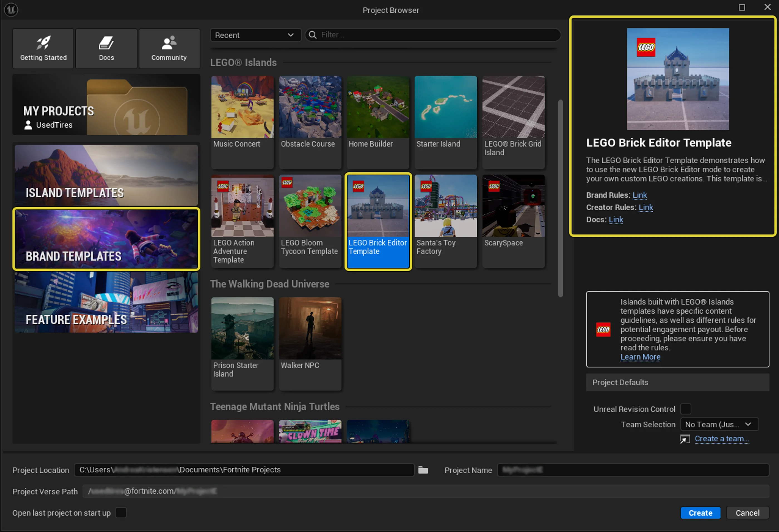Open the My Projects category
Screen dimensions: 779x532
point(106,105)
